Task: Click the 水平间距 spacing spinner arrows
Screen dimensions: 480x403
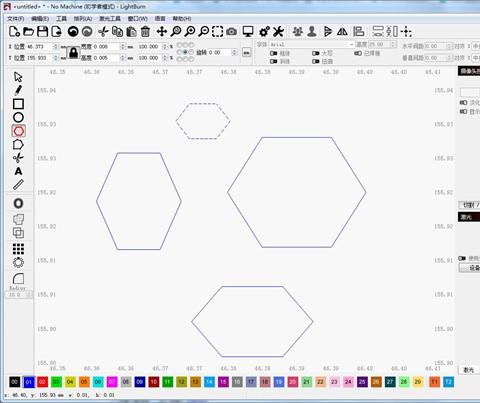Action: tap(450, 46)
